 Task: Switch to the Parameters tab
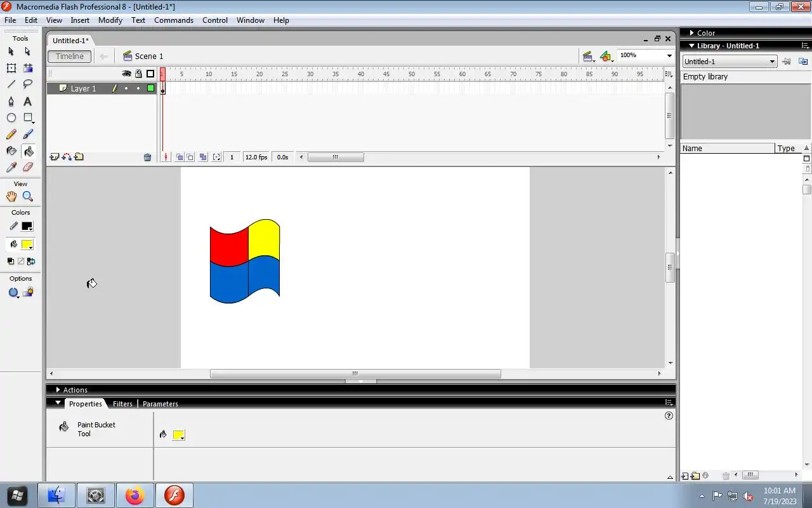tap(160, 404)
